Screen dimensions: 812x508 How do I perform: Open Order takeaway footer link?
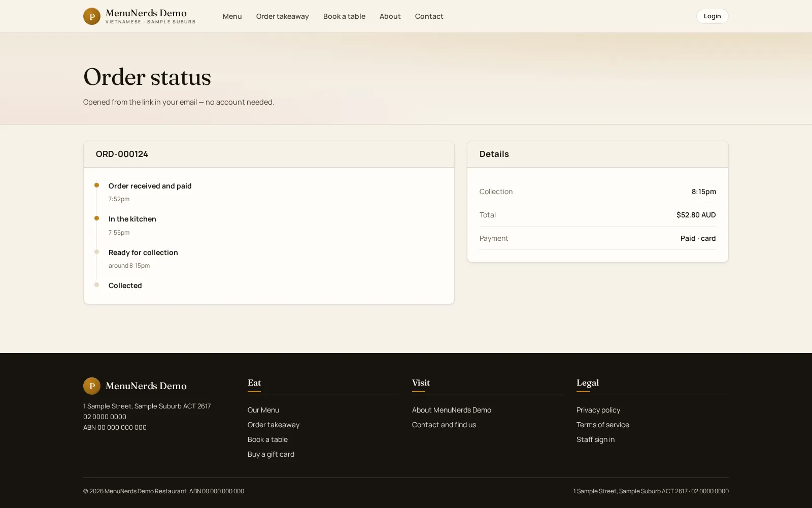pos(274,425)
